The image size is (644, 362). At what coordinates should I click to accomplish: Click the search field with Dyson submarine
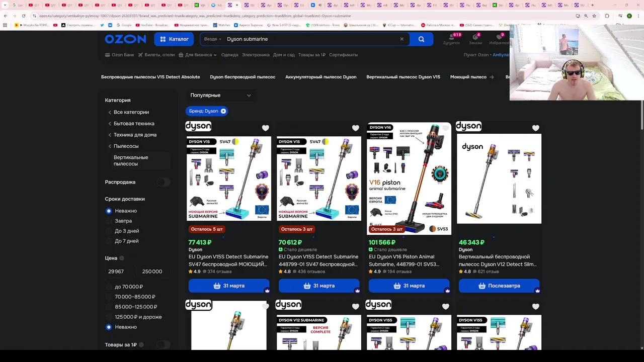309,39
